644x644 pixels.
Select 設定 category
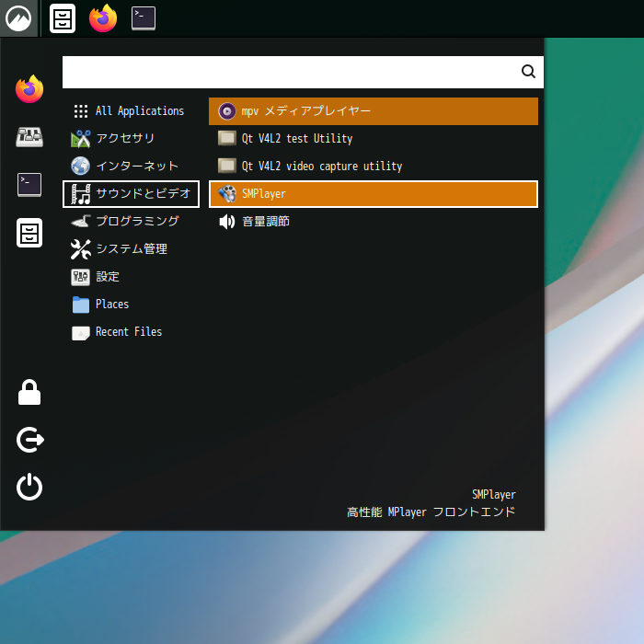[x=131, y=276]
